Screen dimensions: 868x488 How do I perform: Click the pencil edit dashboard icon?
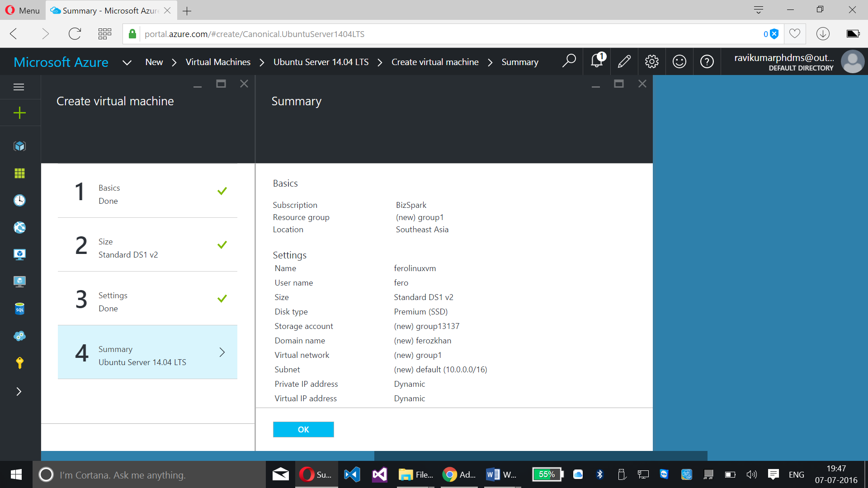624,61
